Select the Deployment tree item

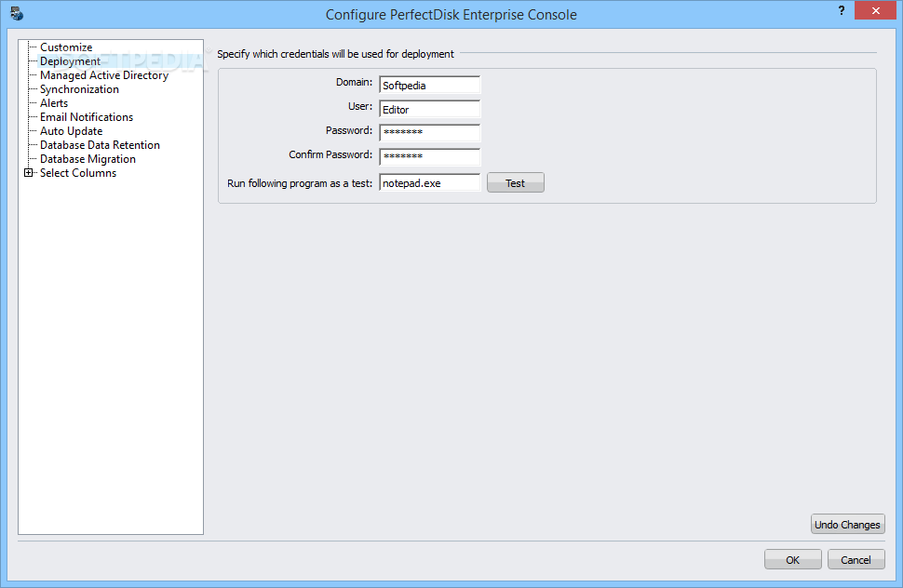pyautogui.click(x=70, y=61)
